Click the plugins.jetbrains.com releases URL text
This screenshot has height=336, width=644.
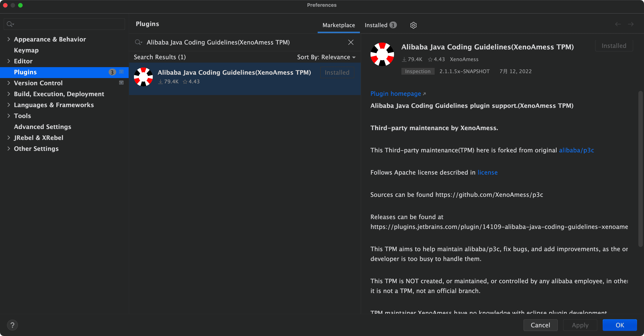pyautogui.click(x=499, y=227)
